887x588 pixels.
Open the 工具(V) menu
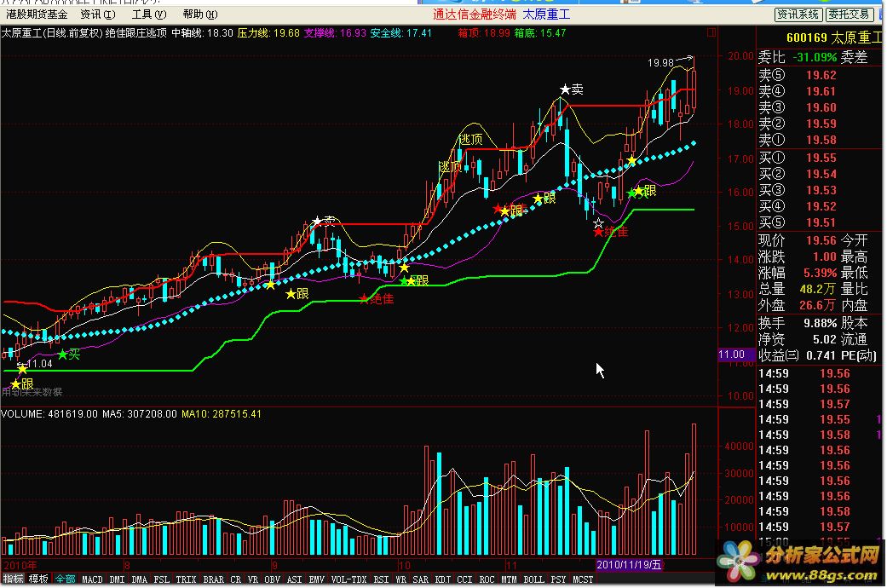[149, 14]
